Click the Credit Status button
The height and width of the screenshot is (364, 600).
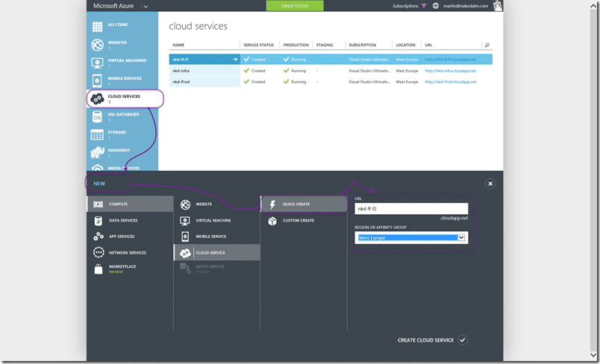pyautogui.click(x=295, y=6)
